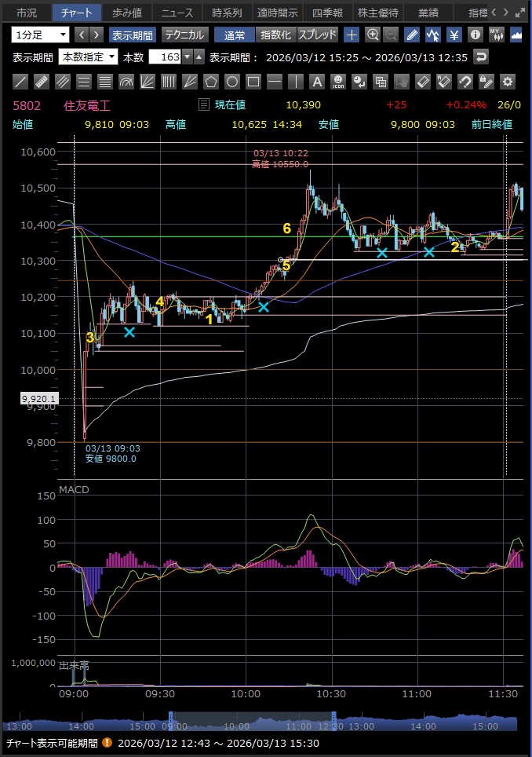The height and width of the screenshot is (757, 532).
Task: Toggle the 指数化 indexed mode
Action: click(x=275, y=35)
